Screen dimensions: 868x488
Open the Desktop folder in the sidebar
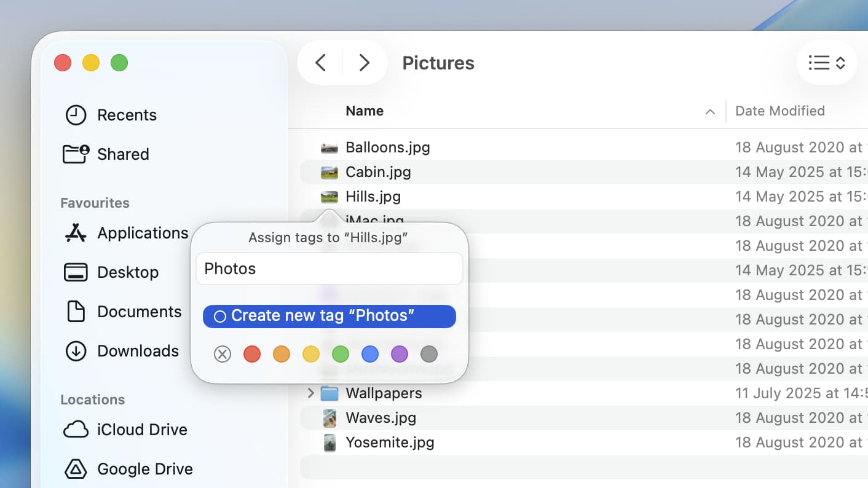128,272
